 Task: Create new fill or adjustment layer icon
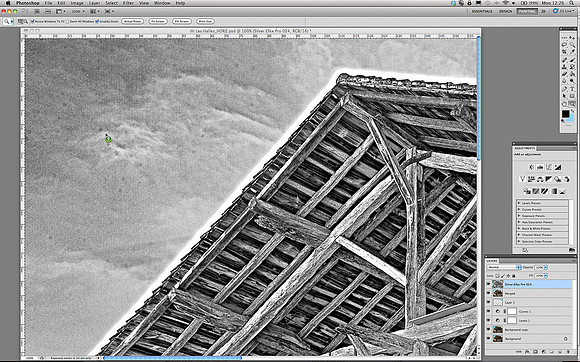pos(544,352)
